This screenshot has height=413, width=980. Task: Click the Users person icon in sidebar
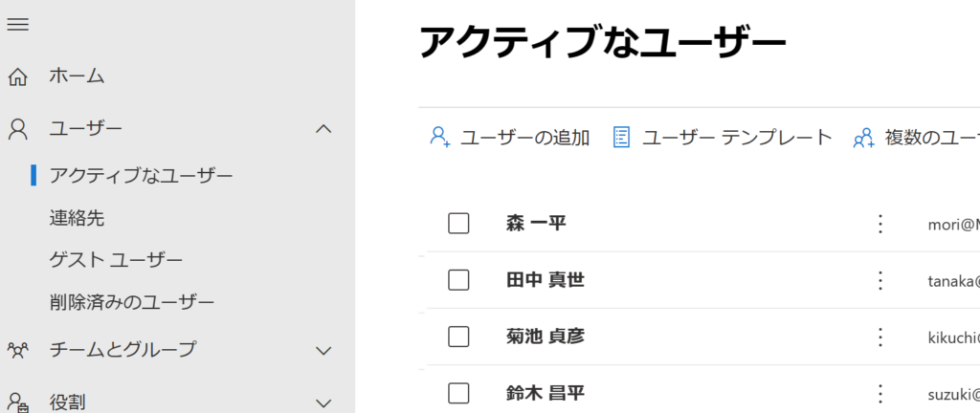tap(17, 128)
